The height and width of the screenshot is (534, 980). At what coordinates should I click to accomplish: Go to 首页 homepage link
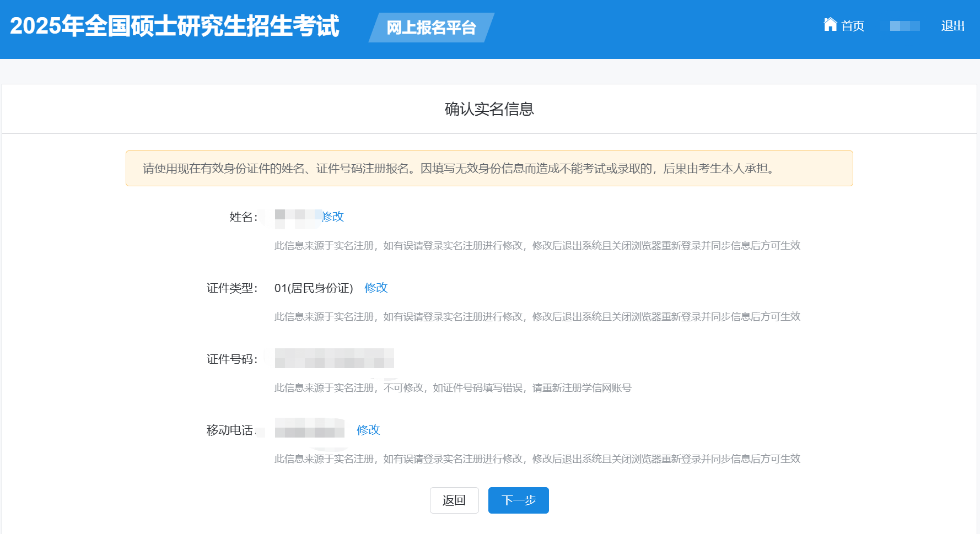click(x=852, y=26)
